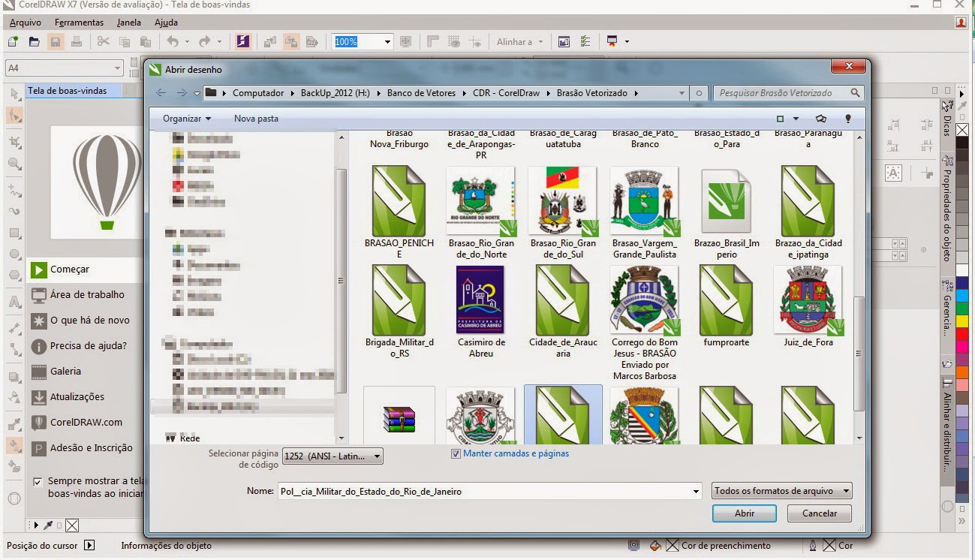Select the Freehand tool in toolbox

tap(14, 190)
